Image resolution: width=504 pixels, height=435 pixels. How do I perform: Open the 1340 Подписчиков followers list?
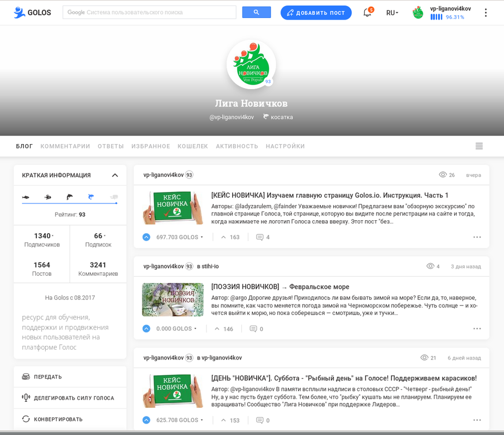pyautogui.click(x=42, y=240)
